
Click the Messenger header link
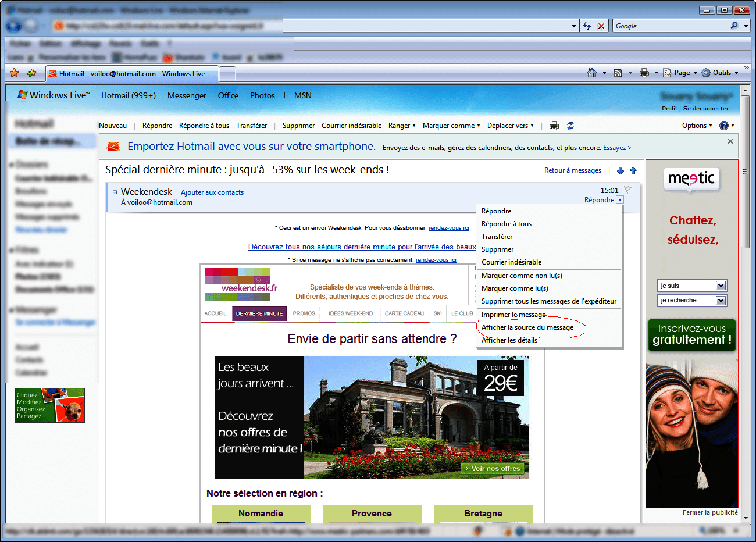coord(187,95)
